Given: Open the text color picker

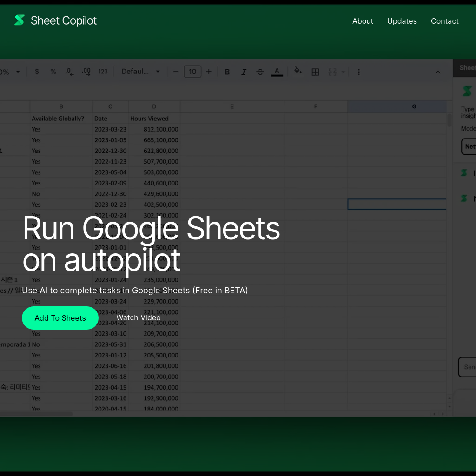Looking at the screenshot, I should (277, 72).
